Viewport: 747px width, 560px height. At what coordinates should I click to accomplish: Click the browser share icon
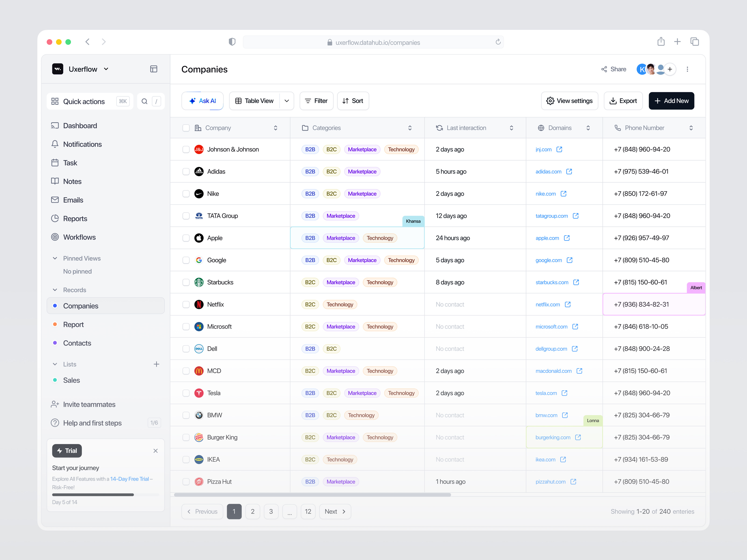click(661, 42)
